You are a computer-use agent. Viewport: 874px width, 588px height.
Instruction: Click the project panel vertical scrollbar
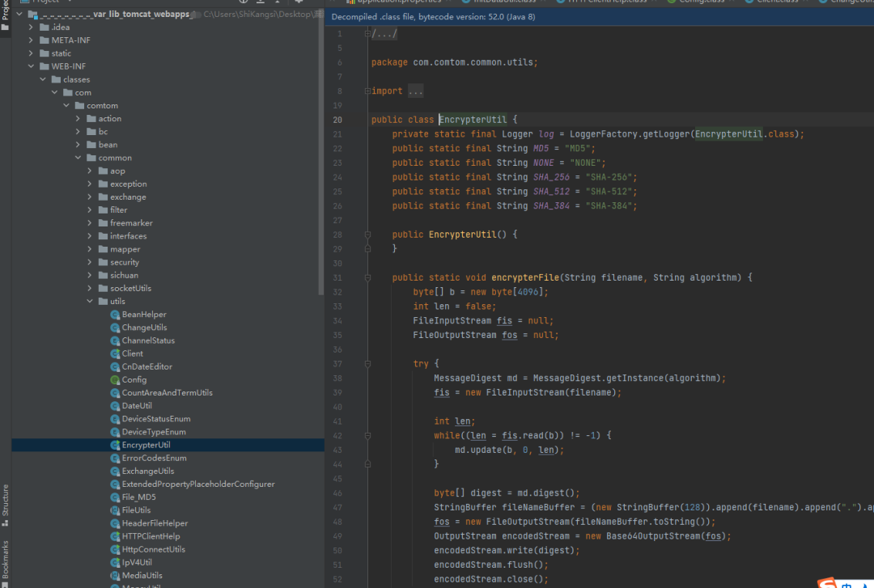320,150
